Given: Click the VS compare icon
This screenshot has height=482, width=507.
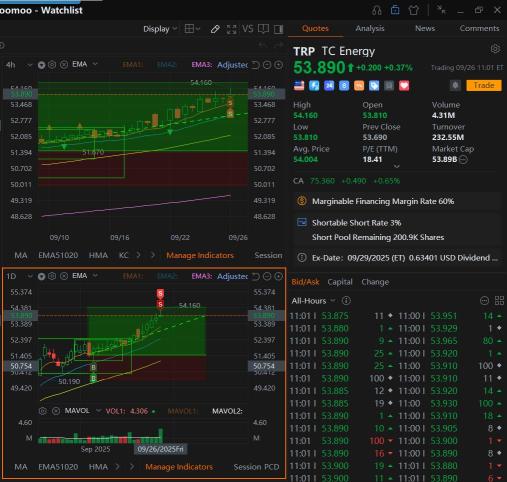Looking at the screenshot, I should point(248,29).
